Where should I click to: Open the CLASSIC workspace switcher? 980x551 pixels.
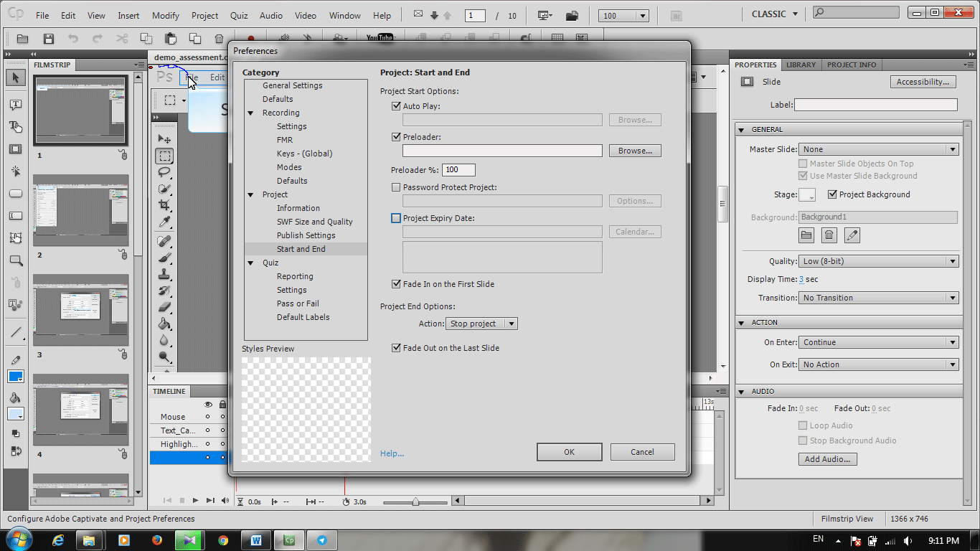point(774,14)
